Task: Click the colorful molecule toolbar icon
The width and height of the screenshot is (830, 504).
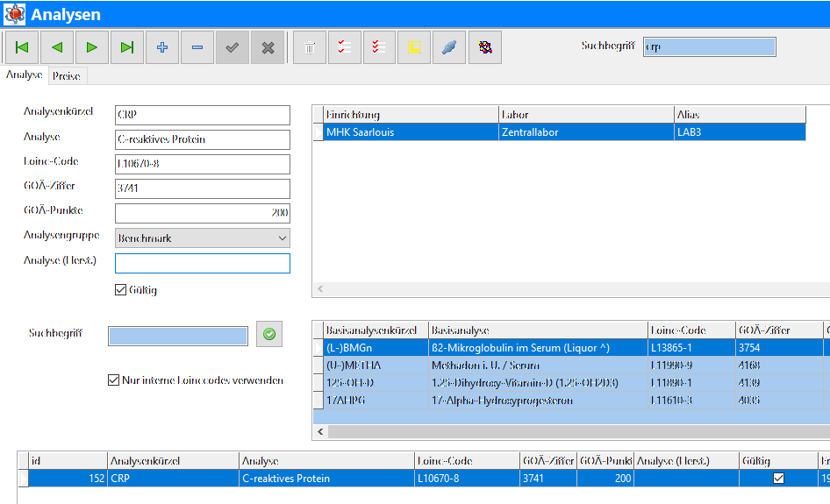Action: coord(485,47)
